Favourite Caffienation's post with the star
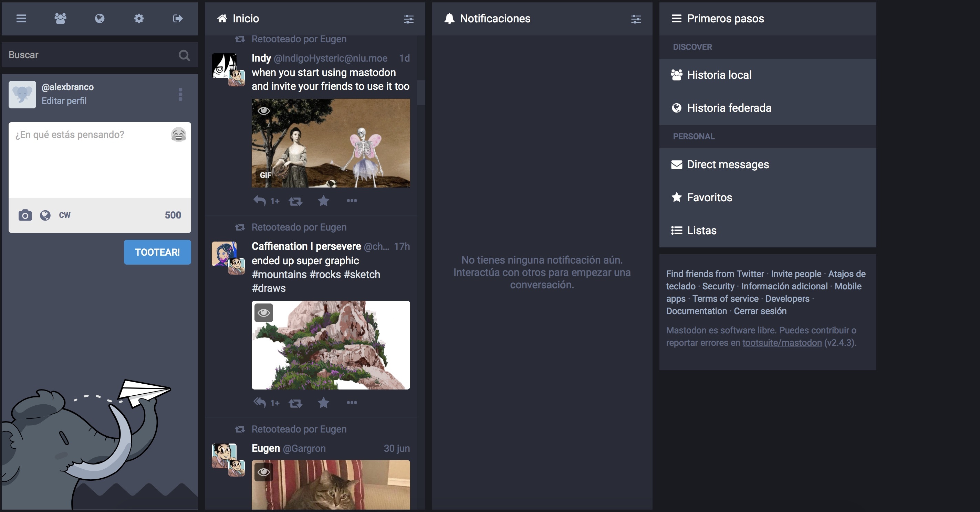Image resolution: width=980 pixels, height=512 pixels. (x=323, y=402)
